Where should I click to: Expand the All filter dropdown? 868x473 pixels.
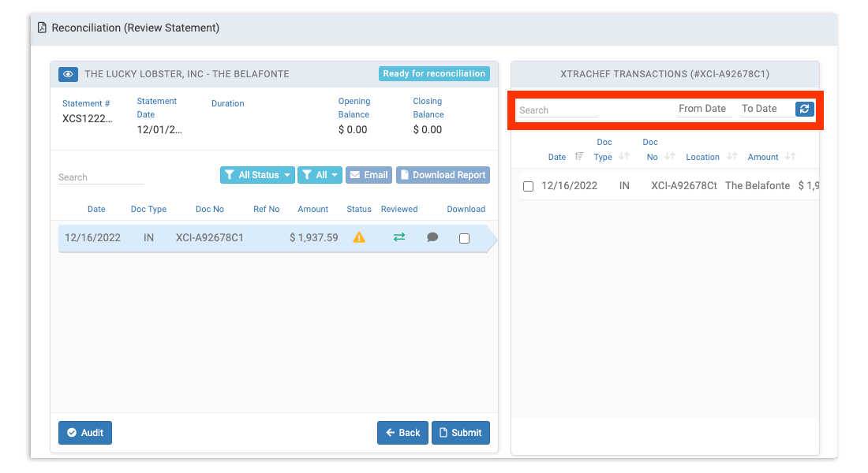coord(320,174)
